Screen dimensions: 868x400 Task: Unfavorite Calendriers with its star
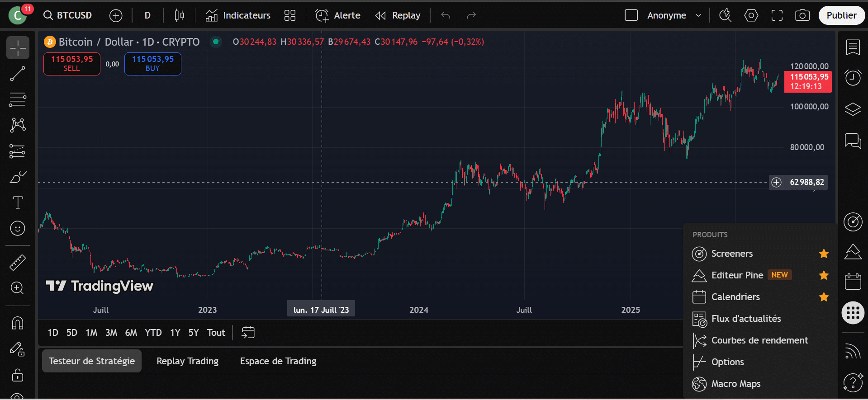824,297
